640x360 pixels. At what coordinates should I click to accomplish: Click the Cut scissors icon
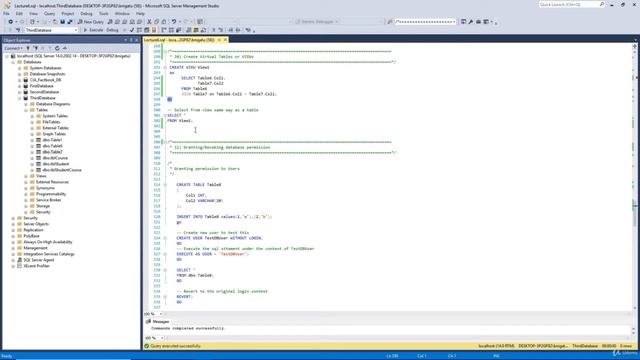tap(149, 22)
